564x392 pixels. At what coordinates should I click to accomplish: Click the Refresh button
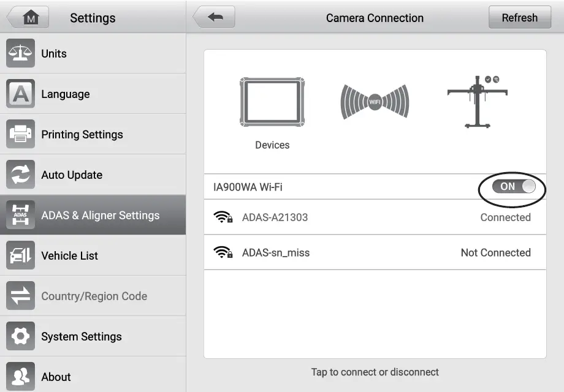(x=519, y=17)
